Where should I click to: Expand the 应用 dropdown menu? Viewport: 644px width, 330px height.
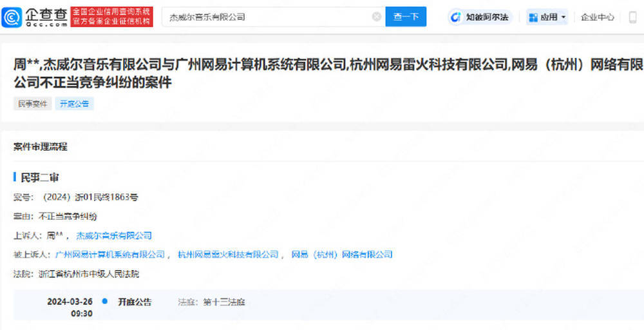[547, 17]
